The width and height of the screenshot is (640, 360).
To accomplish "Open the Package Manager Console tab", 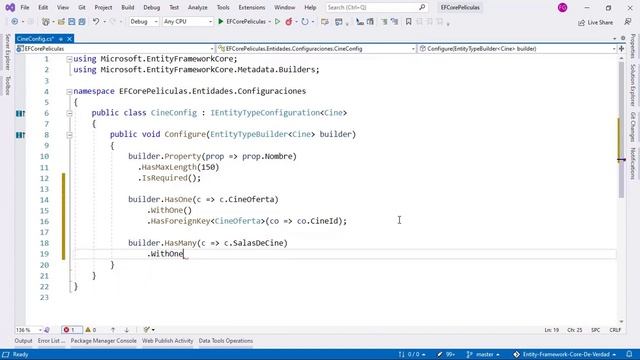I will [103, 341].
